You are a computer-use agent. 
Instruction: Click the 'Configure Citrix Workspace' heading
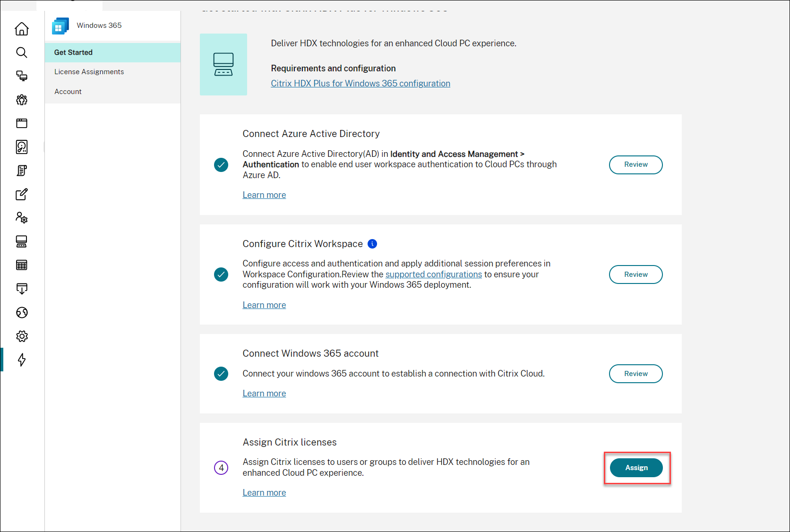tap(302, 244)
